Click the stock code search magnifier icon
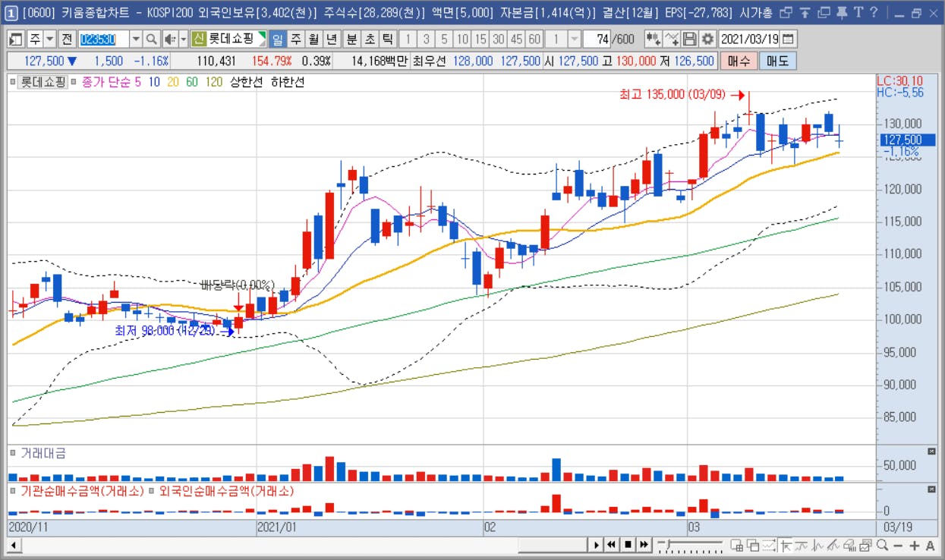The width and height of the screenshot is (945, 560). (x=151, y=39)
